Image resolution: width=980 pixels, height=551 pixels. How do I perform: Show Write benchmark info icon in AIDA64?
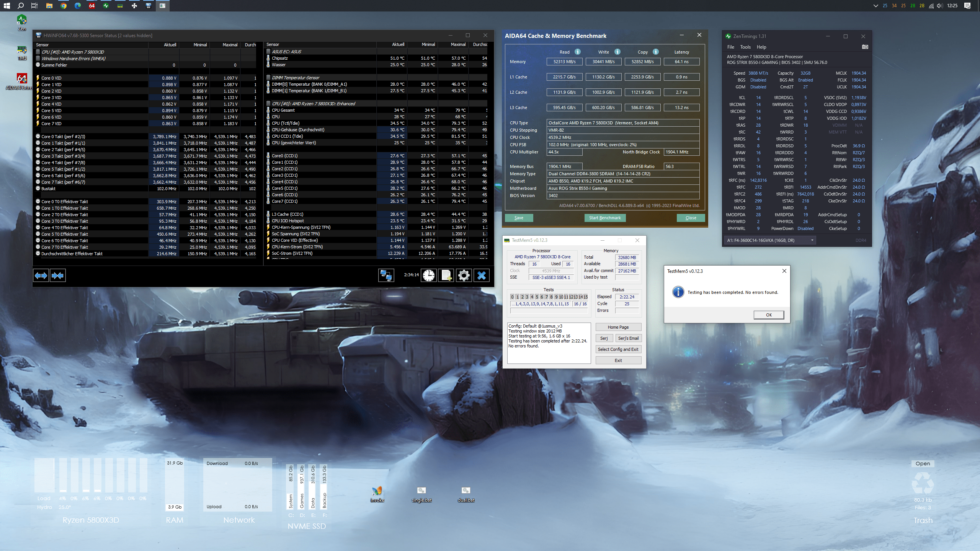pyautogui.click(x=617, y=52)
